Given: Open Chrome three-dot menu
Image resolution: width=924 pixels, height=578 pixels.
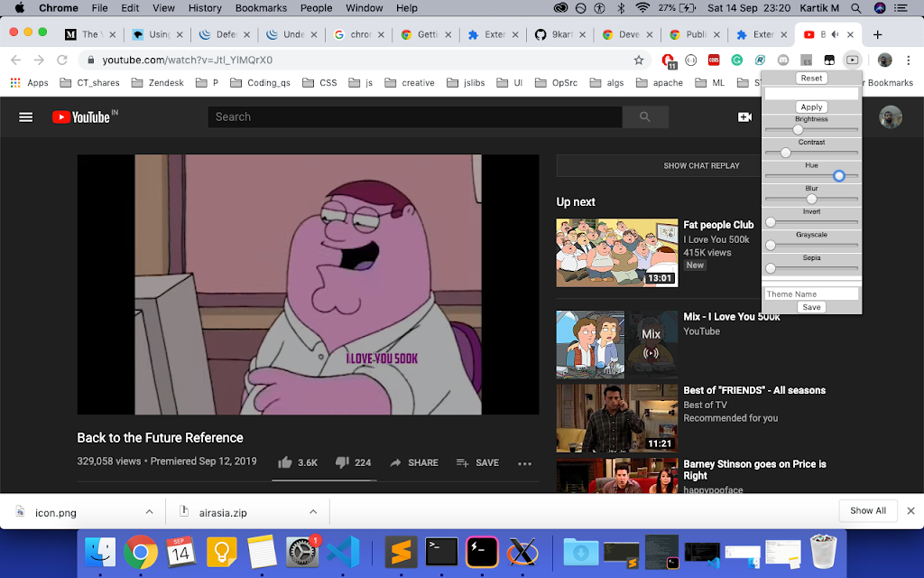Looking at the screenshot, I should pos(908,60).
